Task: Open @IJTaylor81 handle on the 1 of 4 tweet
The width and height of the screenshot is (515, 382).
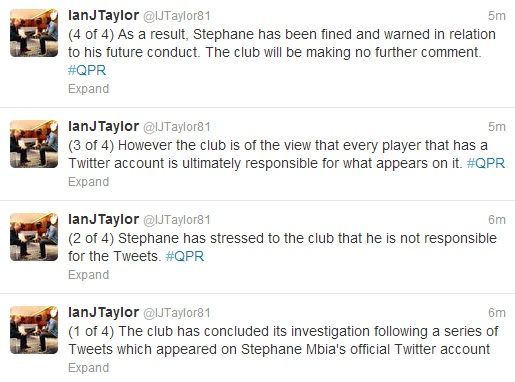Action: point(177,313)
